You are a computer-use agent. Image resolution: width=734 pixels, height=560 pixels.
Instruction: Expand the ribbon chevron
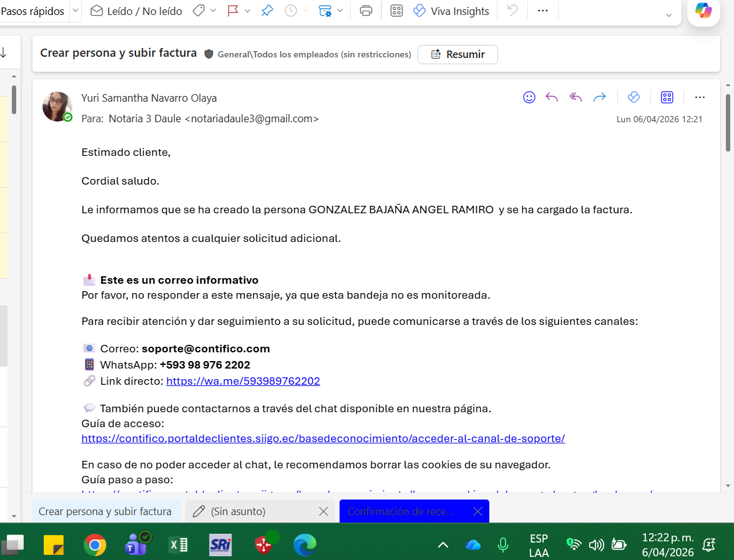click(x=668, y=15)
